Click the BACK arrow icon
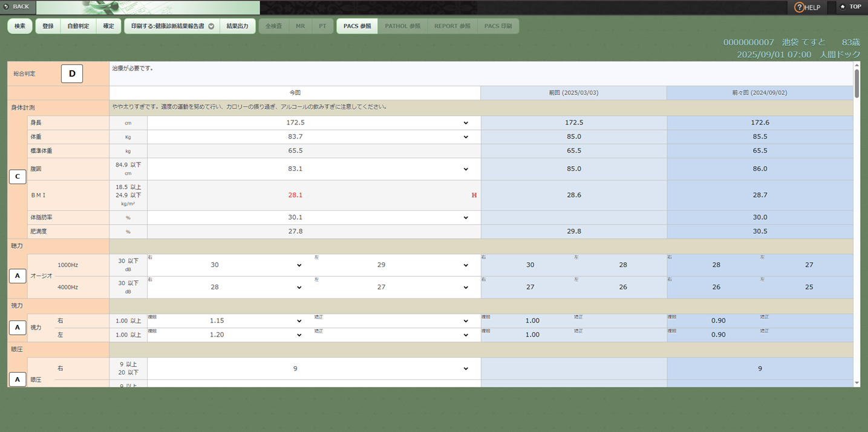Image resolution: width=868 pixels, height=432 pixels. tap(6, 7)
